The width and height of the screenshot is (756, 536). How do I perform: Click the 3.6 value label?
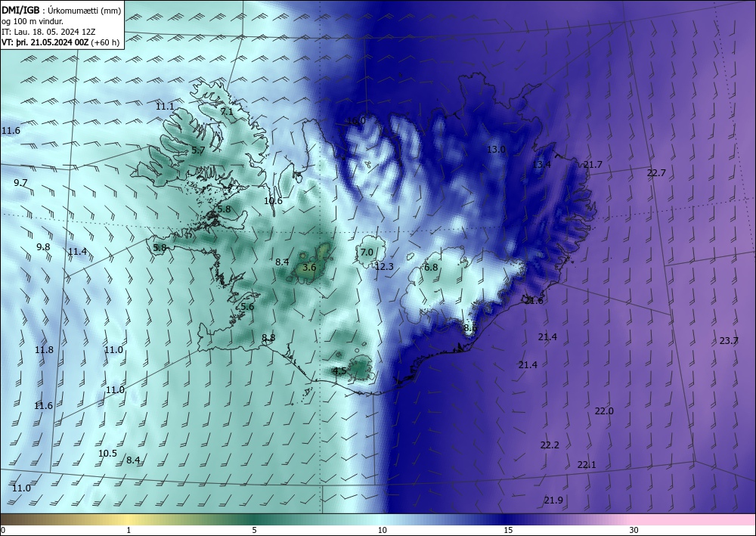[x=309, y=267]
